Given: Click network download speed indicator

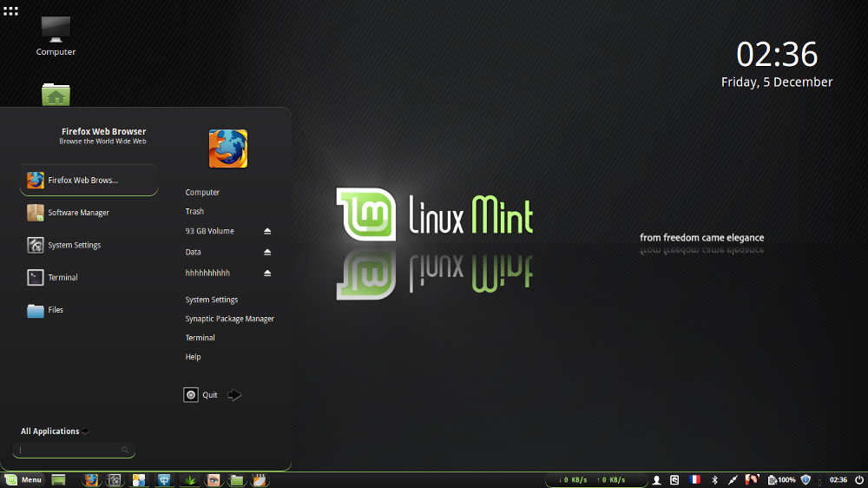Looking at the screenshot, I should point(572,479).
